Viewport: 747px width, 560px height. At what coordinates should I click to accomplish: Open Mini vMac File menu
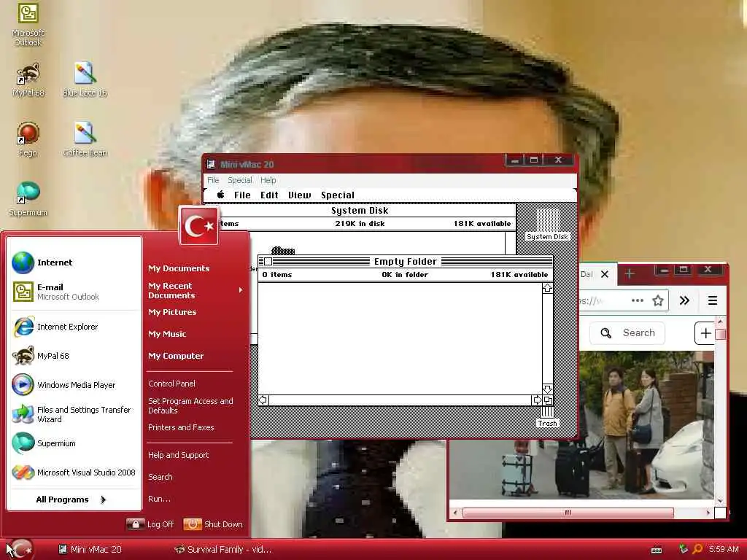click(213, 180)
